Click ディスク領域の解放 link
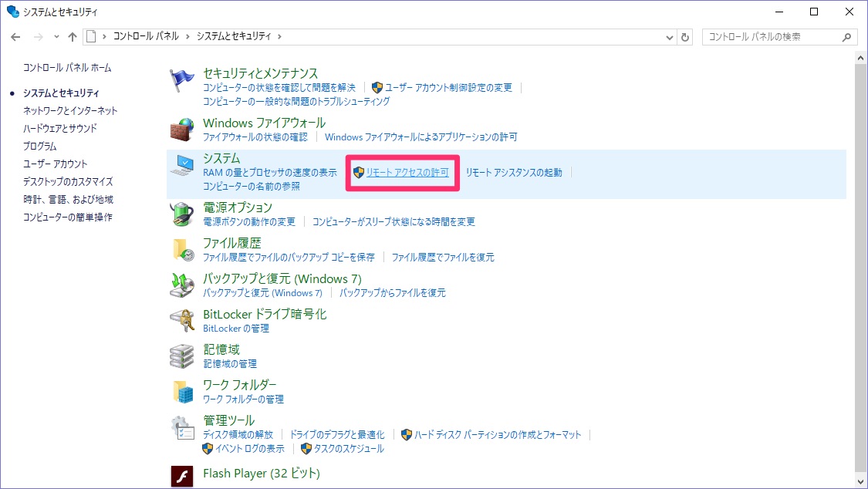The image size is (868, 489). point(238,435)
